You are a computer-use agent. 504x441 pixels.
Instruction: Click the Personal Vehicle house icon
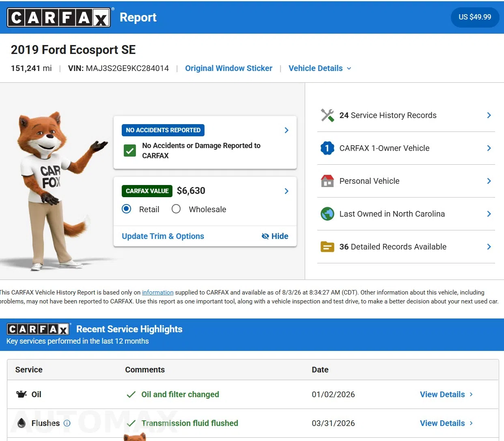tap(327, 181)
